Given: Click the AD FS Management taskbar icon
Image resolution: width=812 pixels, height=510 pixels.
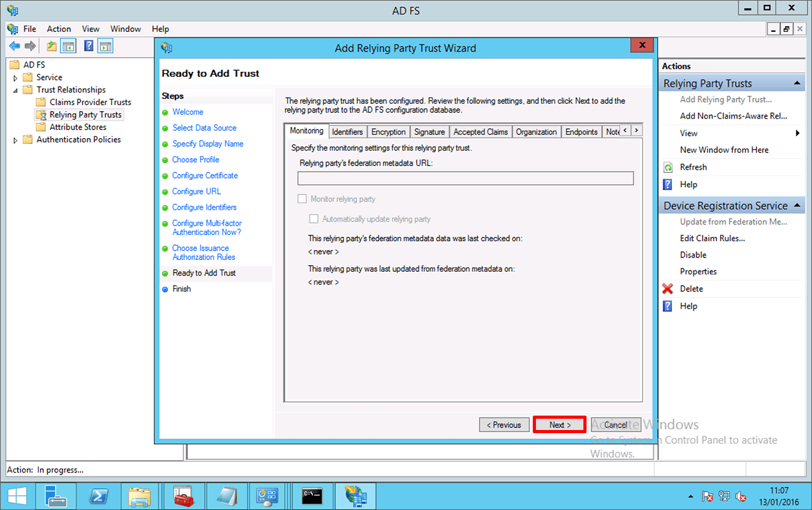Looking at the screenshot, I should click(355, 496).
